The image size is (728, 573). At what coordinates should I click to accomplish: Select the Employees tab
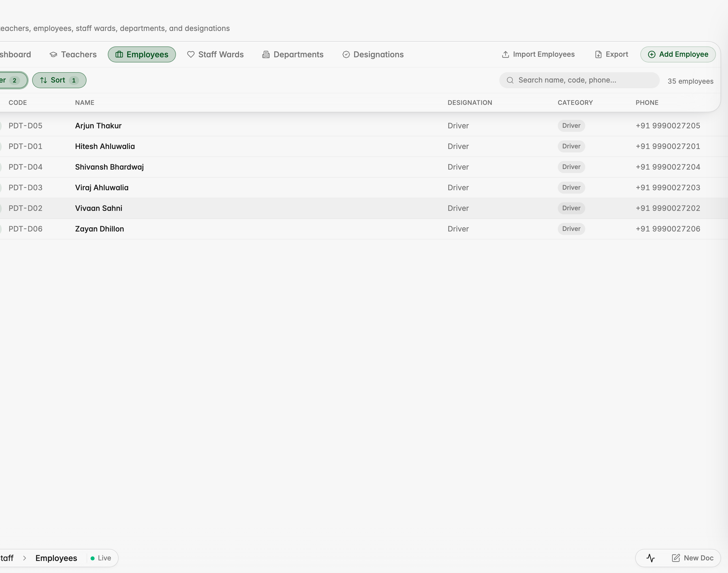pyautogui.click(x=142, y=54)
